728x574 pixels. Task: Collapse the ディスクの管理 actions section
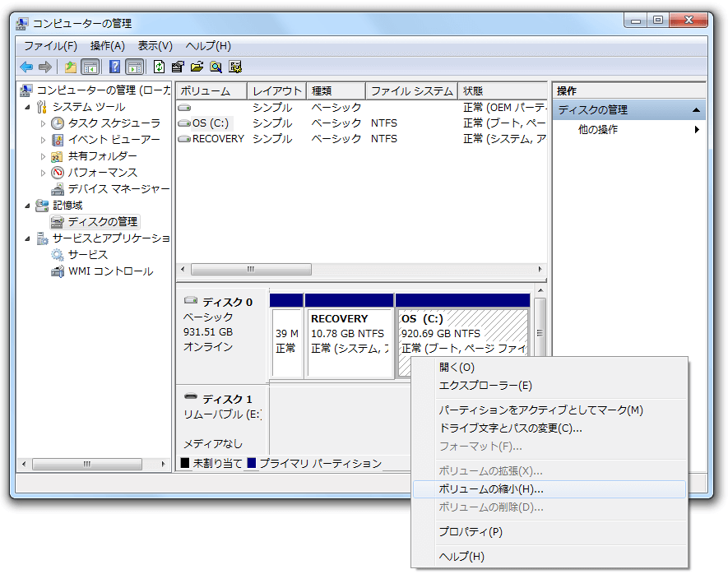coord(696,110)
